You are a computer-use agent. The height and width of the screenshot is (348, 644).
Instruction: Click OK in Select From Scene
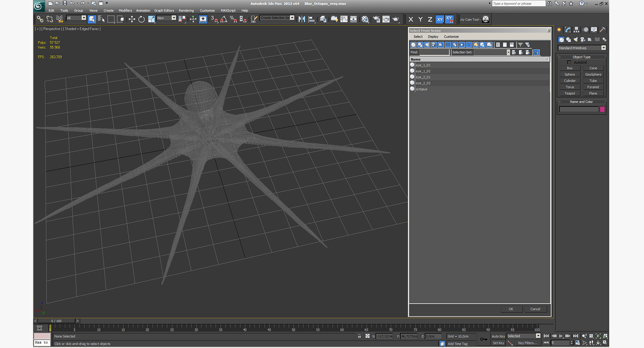coord(511,309)
